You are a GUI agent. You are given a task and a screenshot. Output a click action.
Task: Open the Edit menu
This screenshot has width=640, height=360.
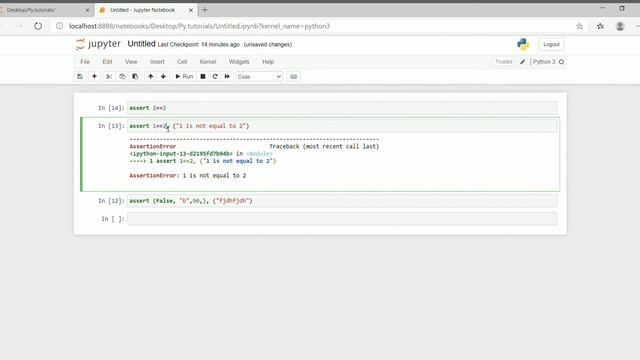pos(107,62)
